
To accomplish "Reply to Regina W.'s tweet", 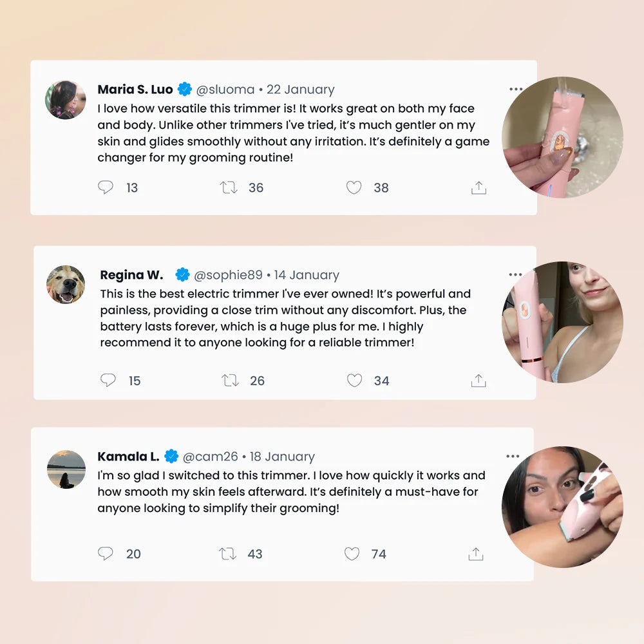I will tap(108, 381).
